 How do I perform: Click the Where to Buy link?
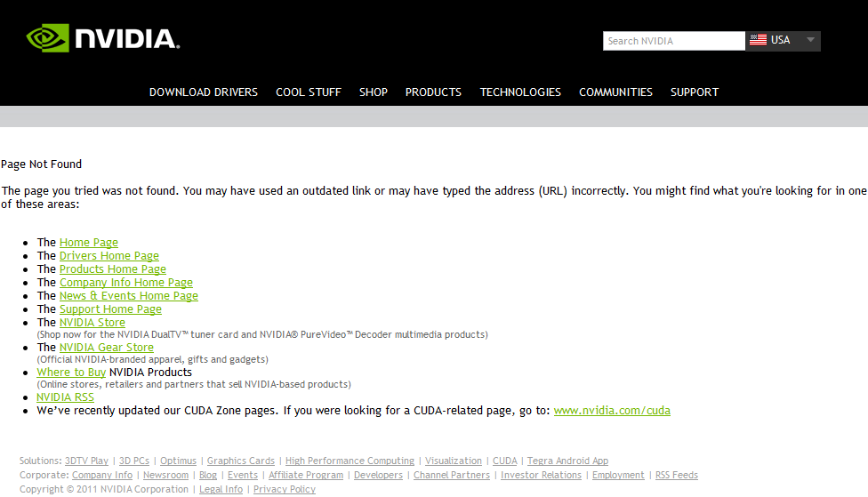pos(71,372)
